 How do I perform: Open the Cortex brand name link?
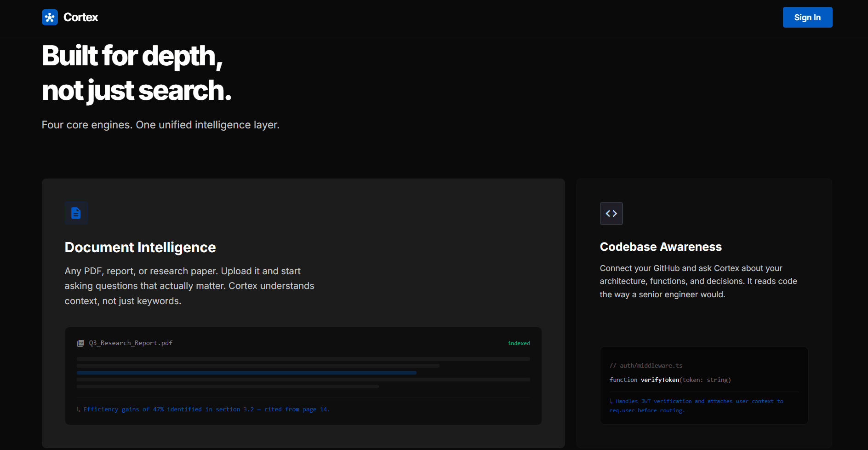click(x=80, y=17)
